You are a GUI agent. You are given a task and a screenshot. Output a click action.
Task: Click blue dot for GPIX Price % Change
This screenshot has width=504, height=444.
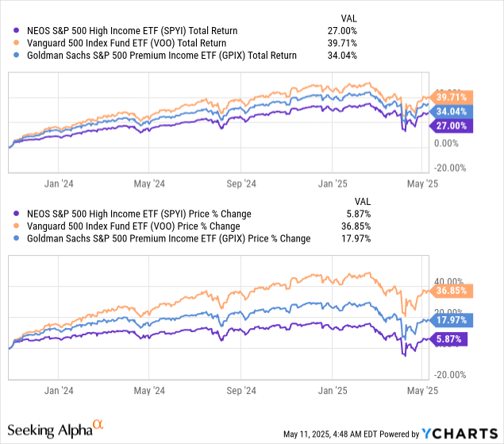tap(16, 238)
